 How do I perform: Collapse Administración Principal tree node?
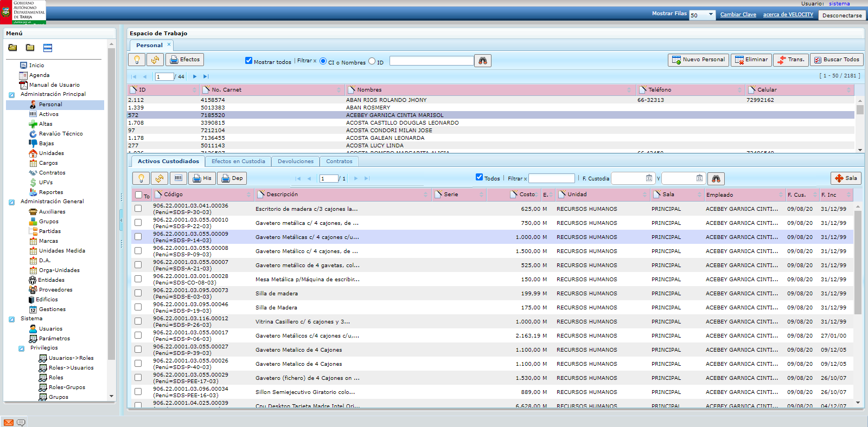tap(11, 95)
